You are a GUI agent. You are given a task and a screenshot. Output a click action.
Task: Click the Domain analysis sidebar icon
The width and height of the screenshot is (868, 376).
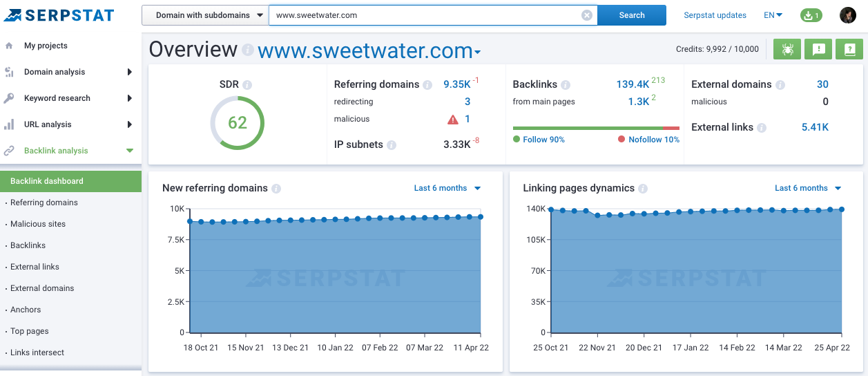coord(9,72)
